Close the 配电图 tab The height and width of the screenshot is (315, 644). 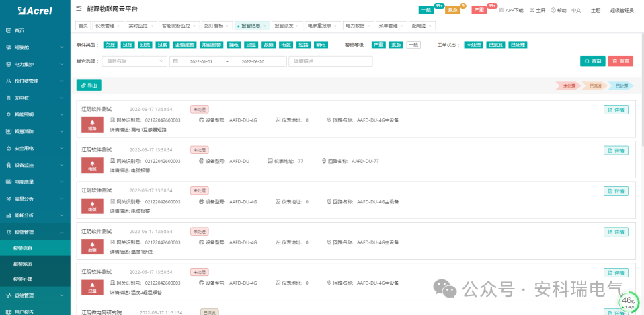pyautogui.click(x=430, y=26)
